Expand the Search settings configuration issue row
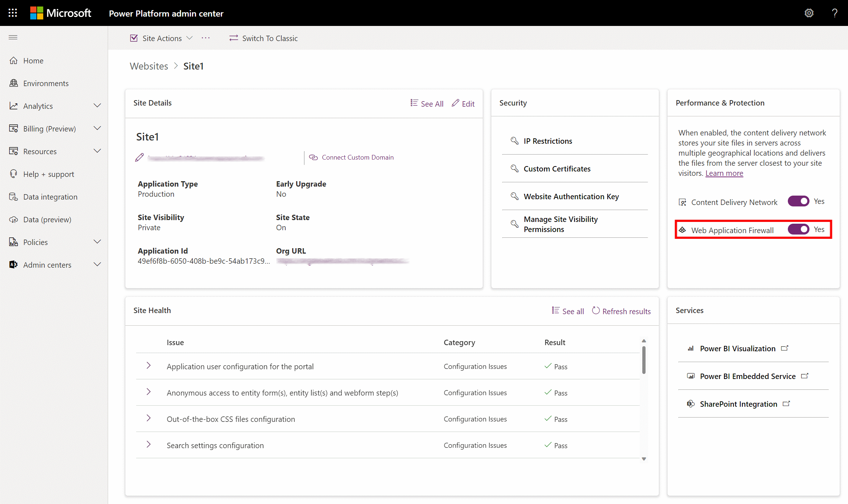Image resolution: width=848 pixels, height=504 pixels. coord(148,444)
